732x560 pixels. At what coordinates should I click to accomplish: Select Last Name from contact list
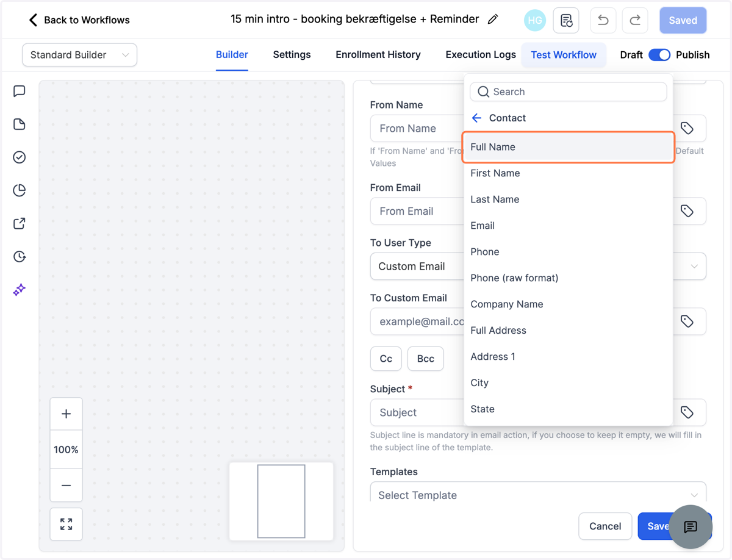(x=569, y=199)
